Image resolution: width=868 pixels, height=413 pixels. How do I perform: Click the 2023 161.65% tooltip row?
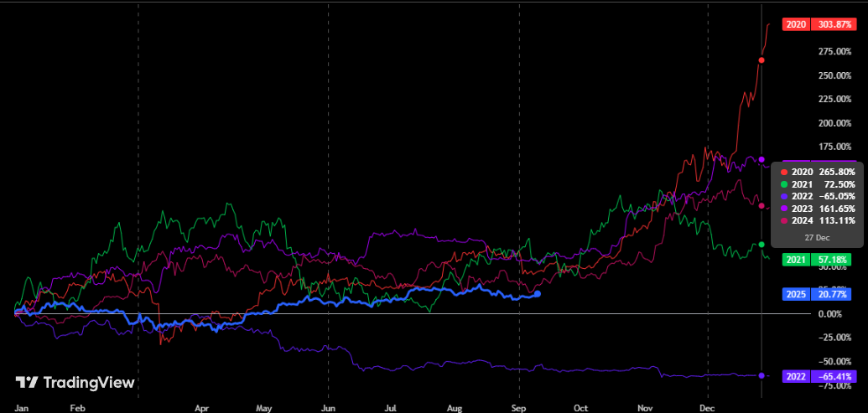817,209
